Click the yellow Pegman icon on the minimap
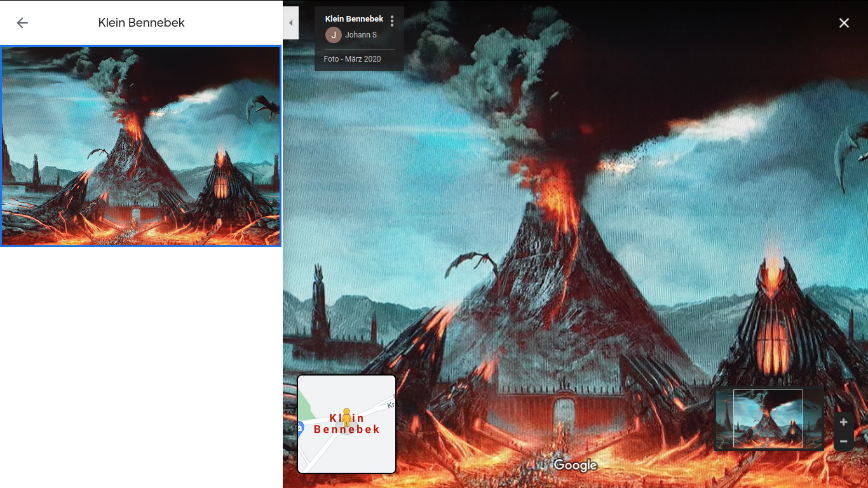This screenshot has height=488, width=868. [346, 417]
